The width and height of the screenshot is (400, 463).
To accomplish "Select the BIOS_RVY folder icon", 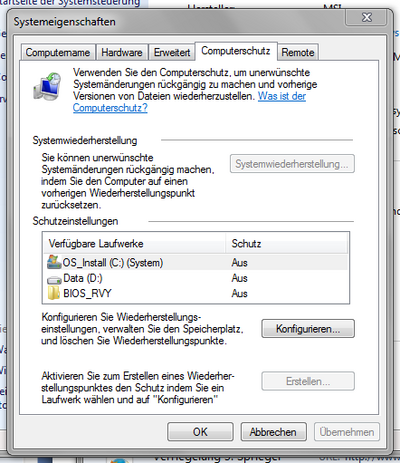I will (x=54, y=293).
